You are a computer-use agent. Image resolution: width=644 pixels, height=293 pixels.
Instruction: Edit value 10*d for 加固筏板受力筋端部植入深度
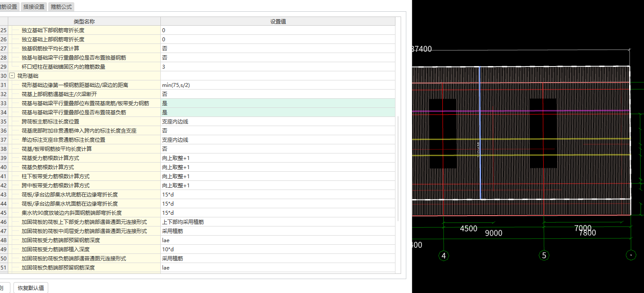278,250
